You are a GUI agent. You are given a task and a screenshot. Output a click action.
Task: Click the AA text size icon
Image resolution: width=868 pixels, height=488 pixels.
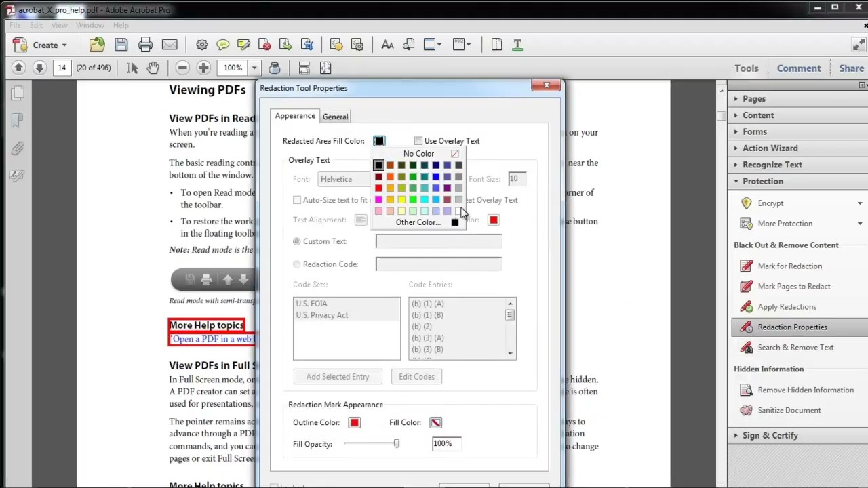tap(387, 45)
